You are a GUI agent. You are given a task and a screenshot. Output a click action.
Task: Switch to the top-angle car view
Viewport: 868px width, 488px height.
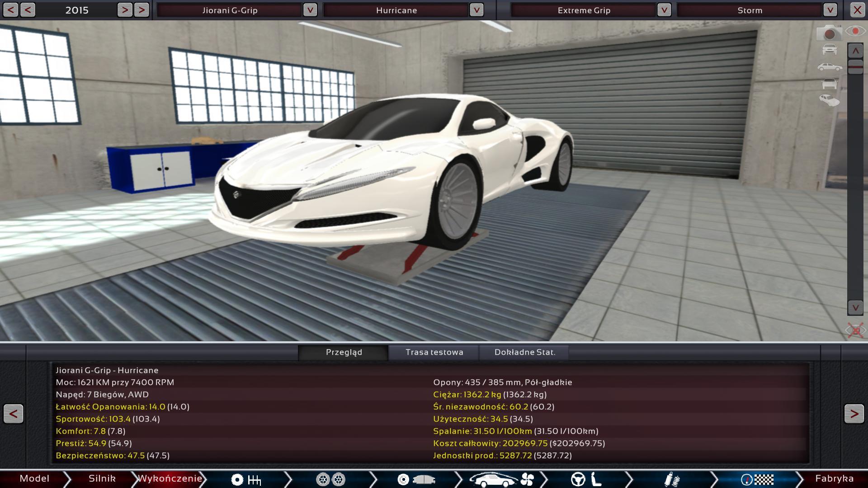pyautogui.click(x=829, y=100)
